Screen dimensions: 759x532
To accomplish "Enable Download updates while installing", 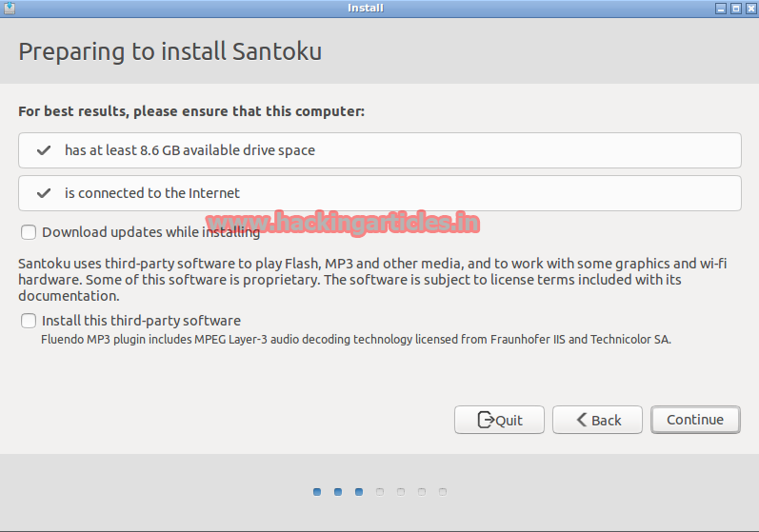I will tap(29, 232).
